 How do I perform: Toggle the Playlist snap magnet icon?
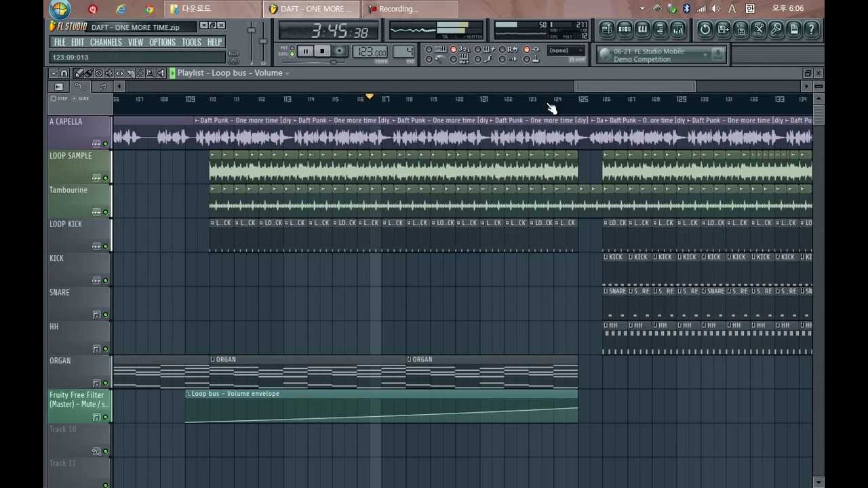pos(64,73)
